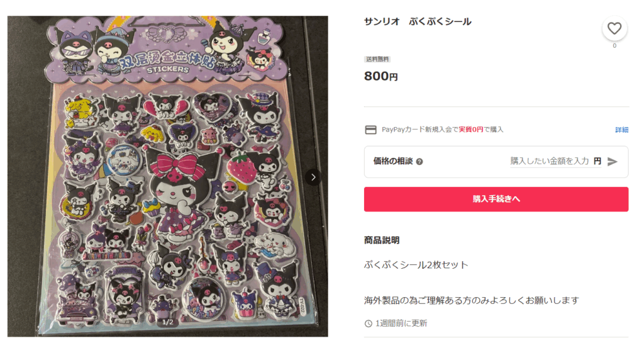
Task: Click the favorite count under the heart
Action: coord(614,46)
